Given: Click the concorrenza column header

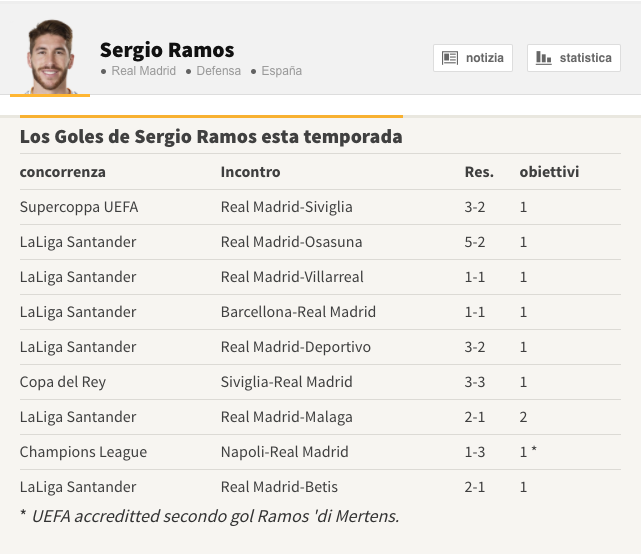Looking at the screenshot, I should 63,172.
